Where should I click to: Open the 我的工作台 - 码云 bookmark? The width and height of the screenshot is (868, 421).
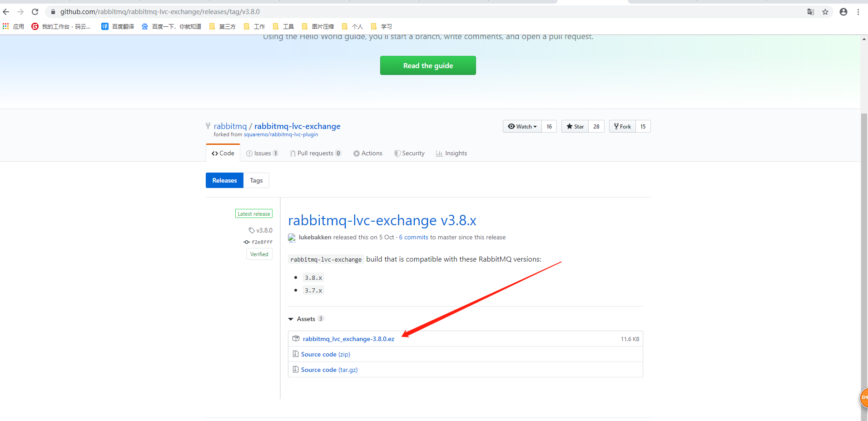pos(61,26)
